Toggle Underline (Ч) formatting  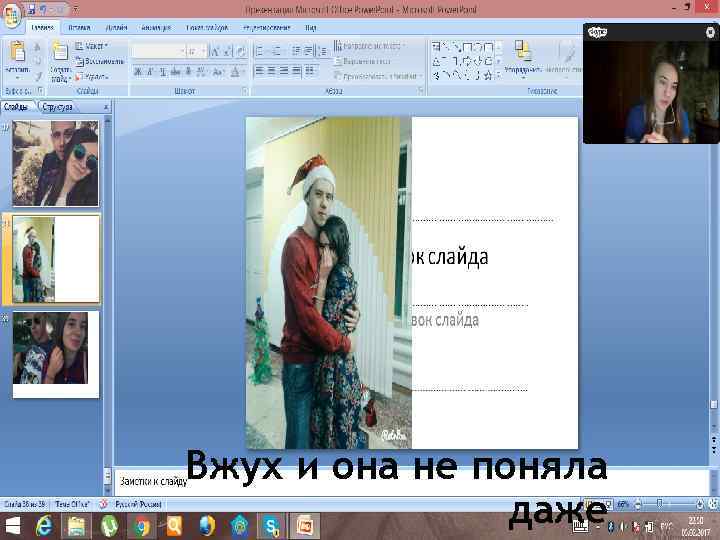coord(163,71)
